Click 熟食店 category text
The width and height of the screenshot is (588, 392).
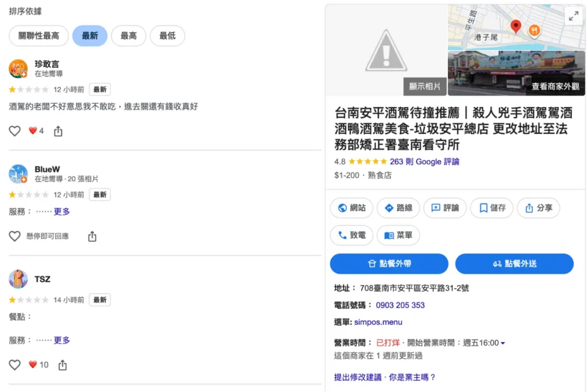pos(380,176)
